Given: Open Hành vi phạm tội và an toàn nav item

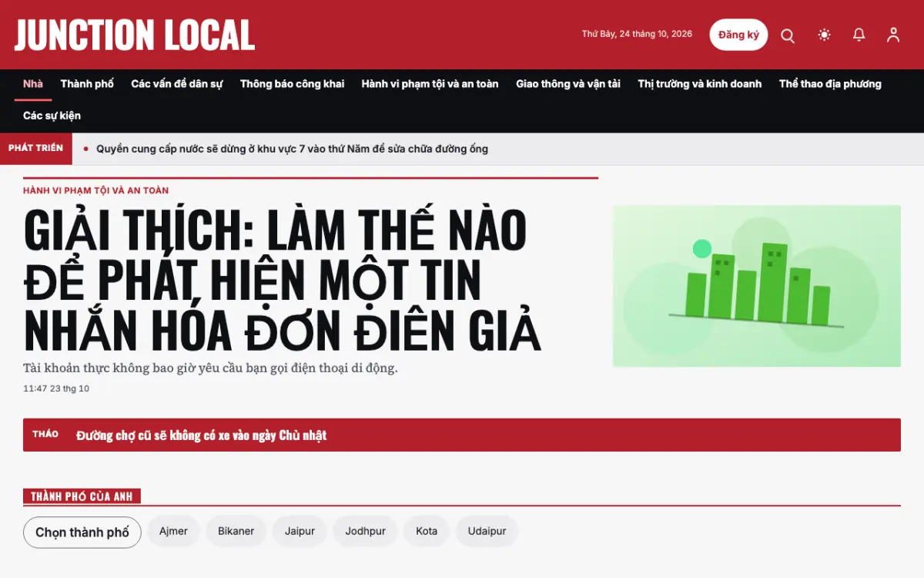Looking at the screenshot, I should (430, 84).
